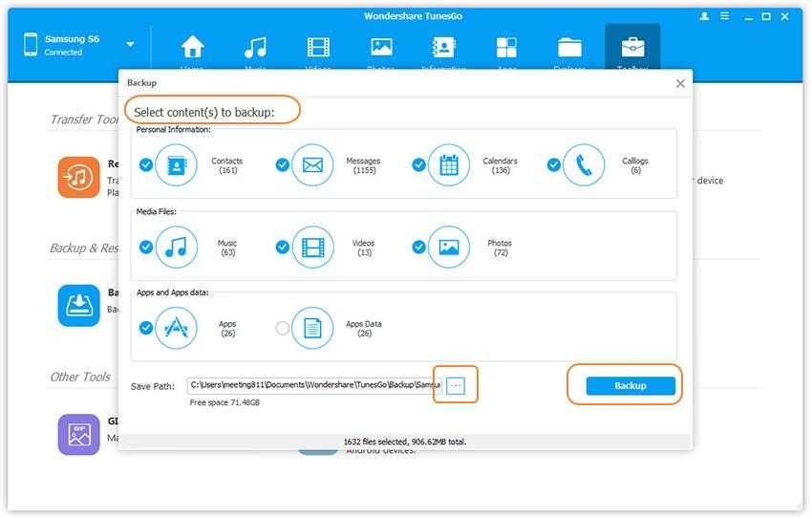Click the Save Path text field
Screen dimensions: 812x519
[x=313, y=385]
